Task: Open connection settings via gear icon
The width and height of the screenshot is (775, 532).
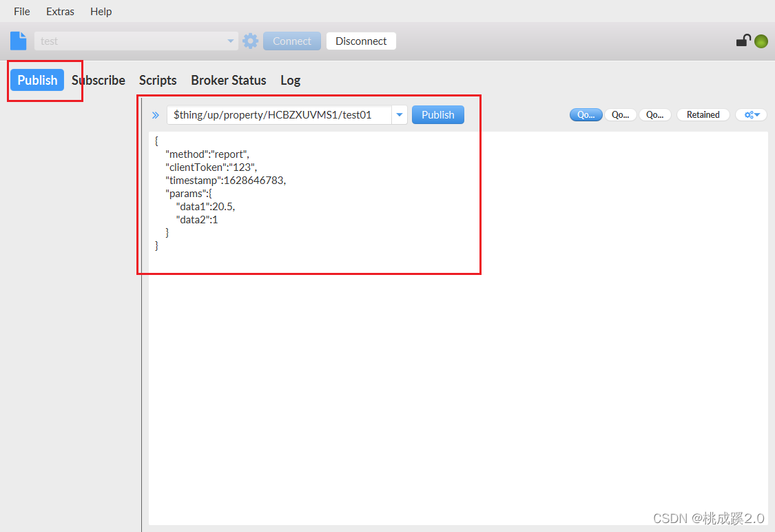Action: tap(251, 41)
